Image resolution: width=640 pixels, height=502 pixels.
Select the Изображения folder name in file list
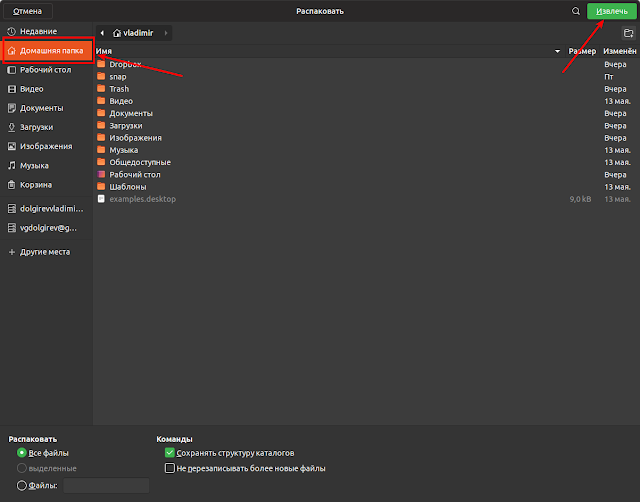(136, 138)
